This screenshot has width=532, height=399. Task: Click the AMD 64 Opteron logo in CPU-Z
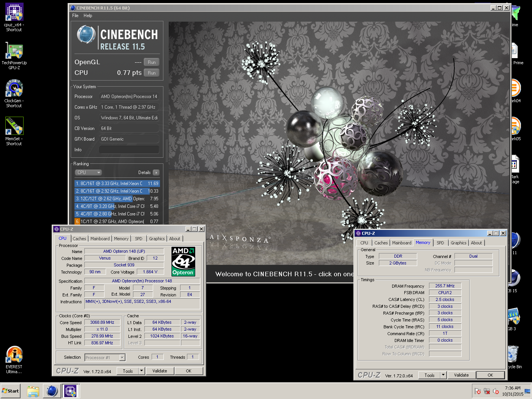click(x=183, y=261)
